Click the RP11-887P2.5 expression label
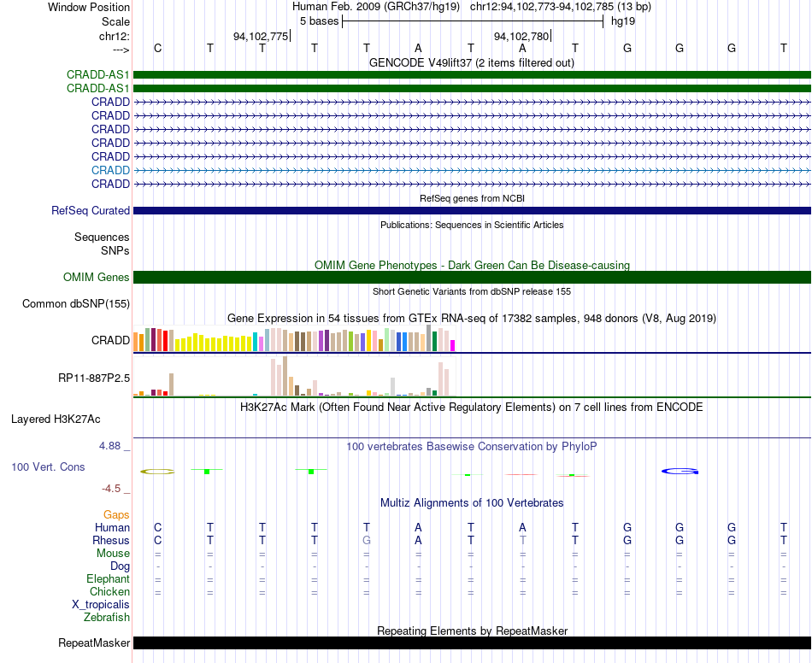Screen dimensions: 812x663 [94, 378]
